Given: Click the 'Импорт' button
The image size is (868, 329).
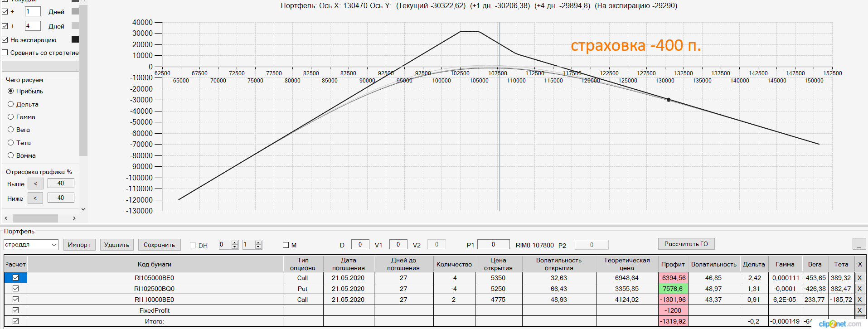Looking at the screenshot, I should tap(79, 245).
